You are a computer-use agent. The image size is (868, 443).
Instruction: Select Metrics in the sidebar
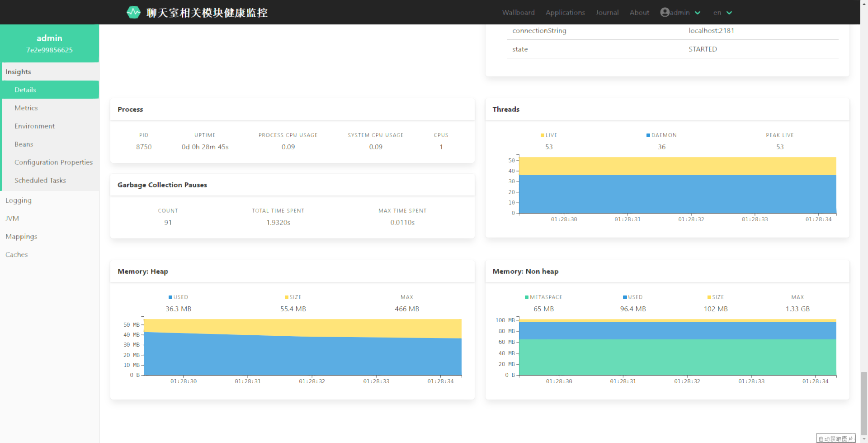[26, 108]
